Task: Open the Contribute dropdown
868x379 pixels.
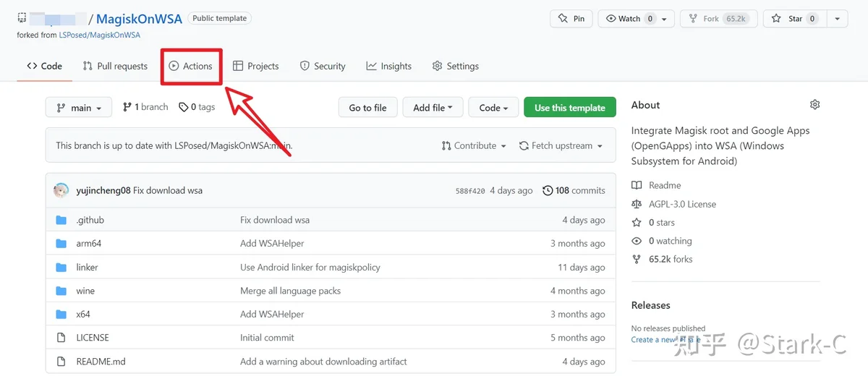Action: coord(474,145)
